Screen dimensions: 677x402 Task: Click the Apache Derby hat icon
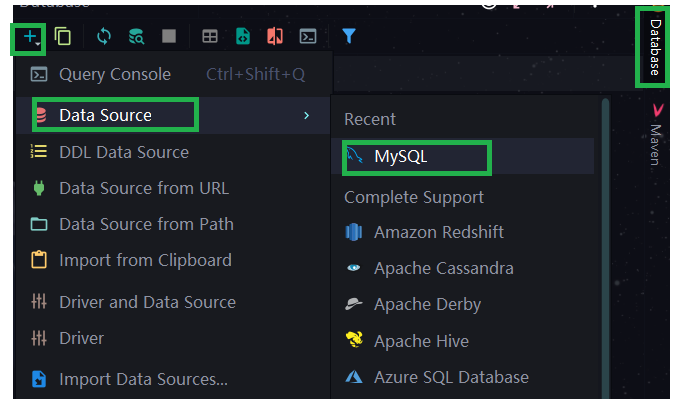click(x=354, y=304)
